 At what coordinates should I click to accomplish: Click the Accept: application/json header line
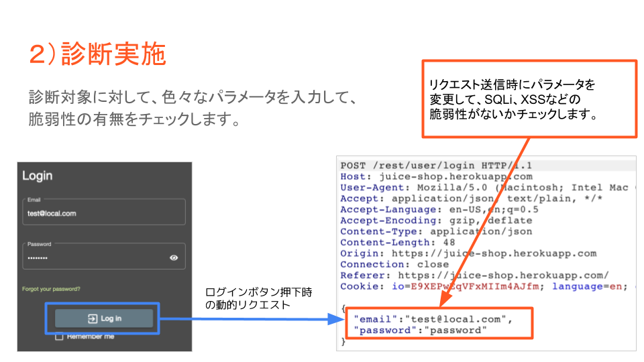pyautogui.click(x=471, y=198)
